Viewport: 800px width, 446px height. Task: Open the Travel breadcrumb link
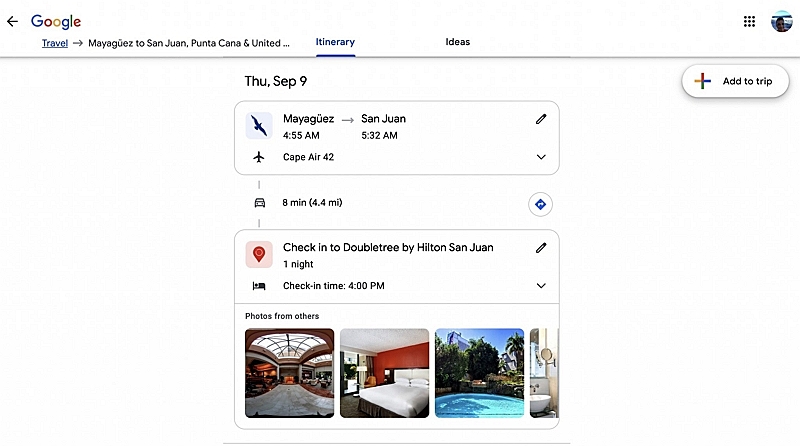[x=55, y=43]
